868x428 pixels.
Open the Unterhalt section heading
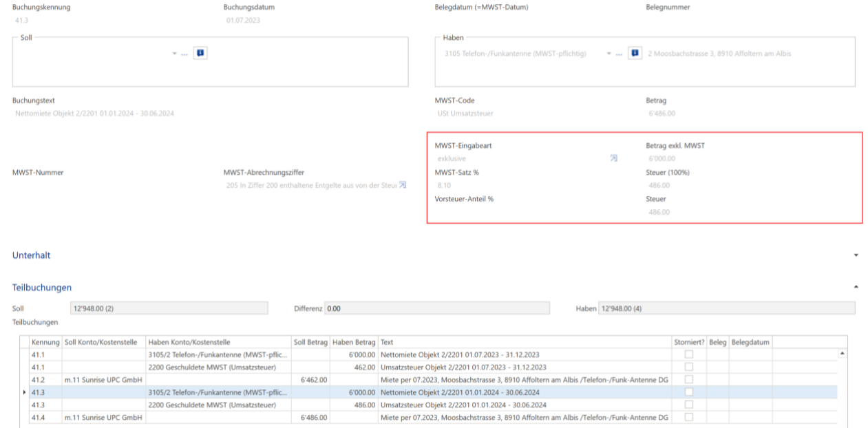coord(31,255)
